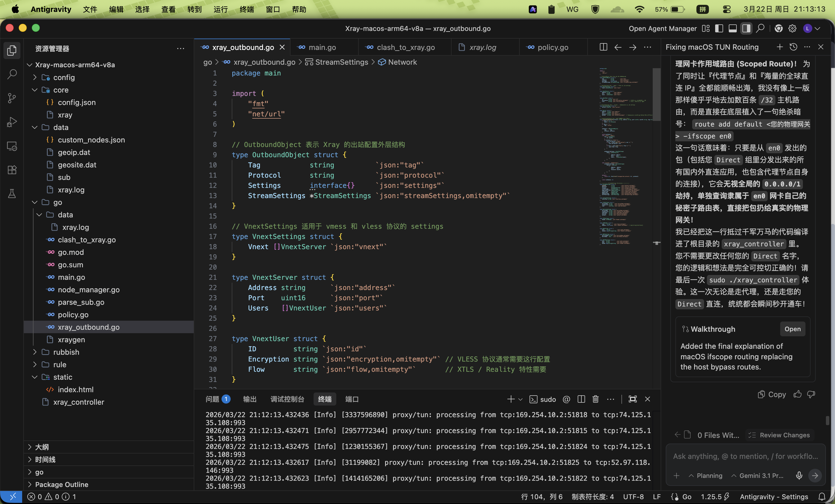
Task: Click the Review Changes button
Action: click(x=779, y=435)
